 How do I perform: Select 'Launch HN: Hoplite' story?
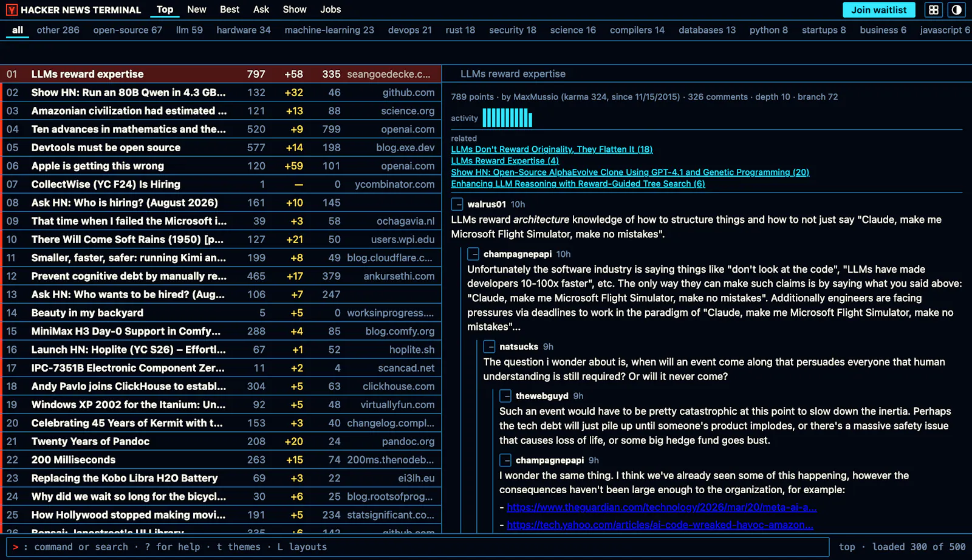click(222, 350)
